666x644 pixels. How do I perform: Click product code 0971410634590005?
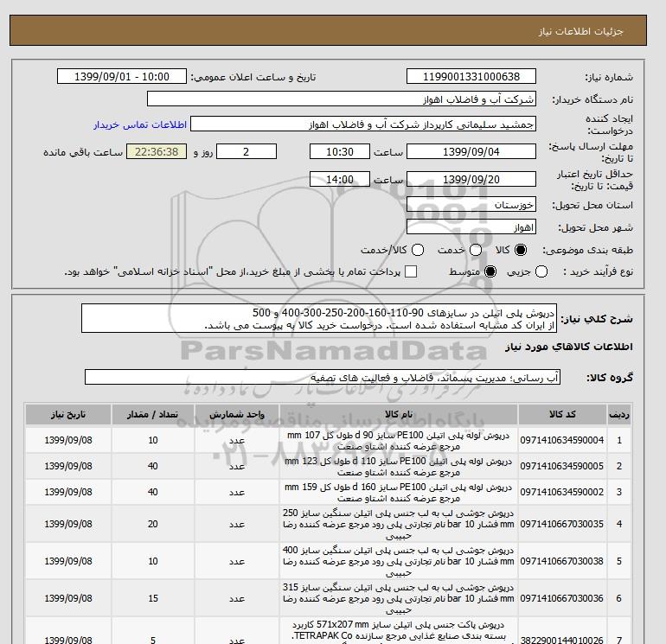tap(562, 466)
